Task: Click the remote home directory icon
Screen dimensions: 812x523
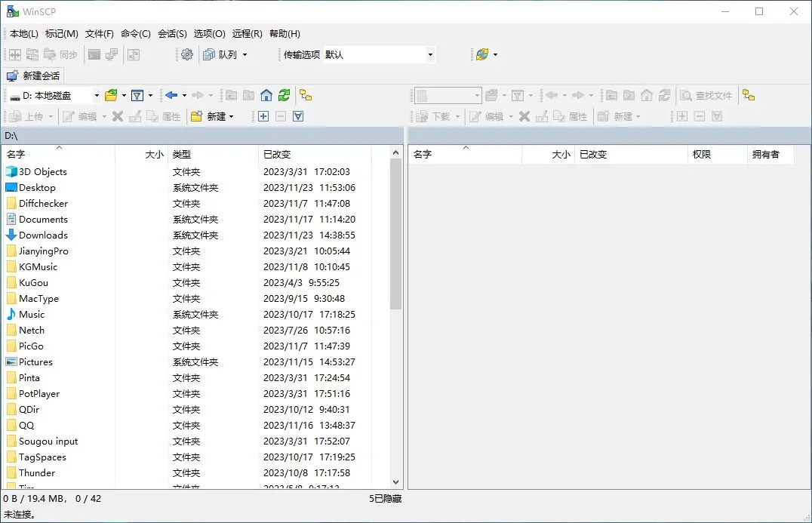Action: coord(647,95)
